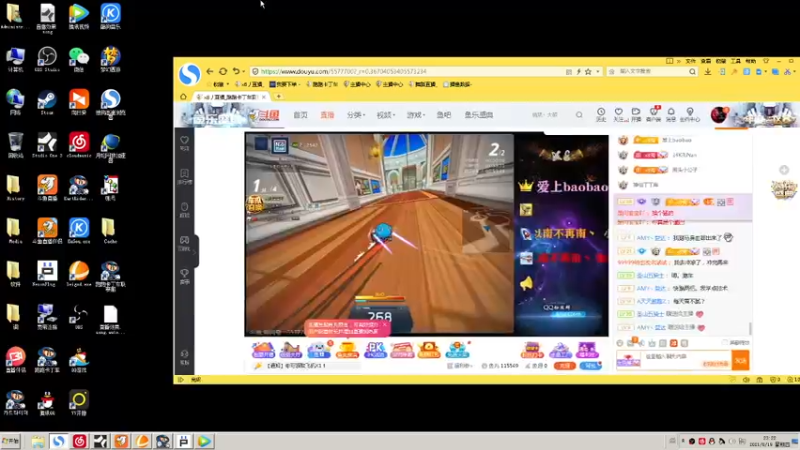Image resolution: width=800 pixels, height=450 pixels.
Task: Open the 收藏 bookmarks dropdown
Action: [x=218, y=84]
